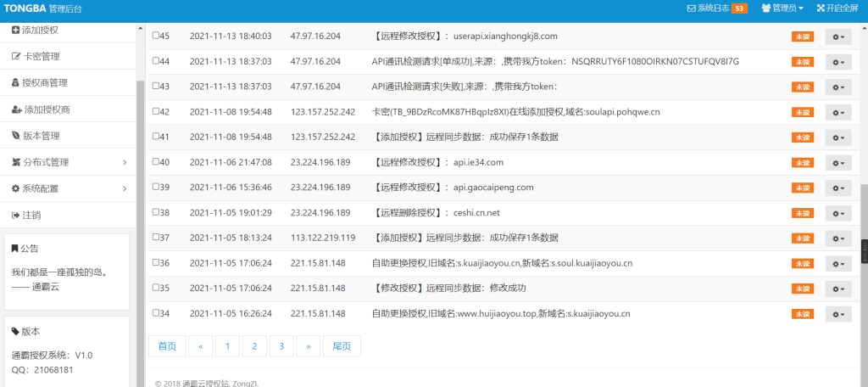Click the 未读 badge on log 45
Screen dimensions: 868x387
(x=803, y=36)
